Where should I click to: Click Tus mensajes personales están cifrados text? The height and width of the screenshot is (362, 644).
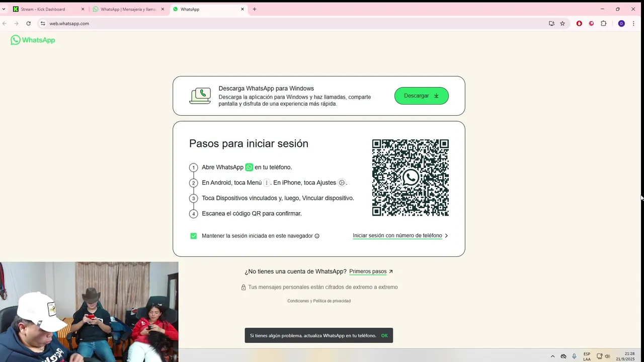click(323, 287)
